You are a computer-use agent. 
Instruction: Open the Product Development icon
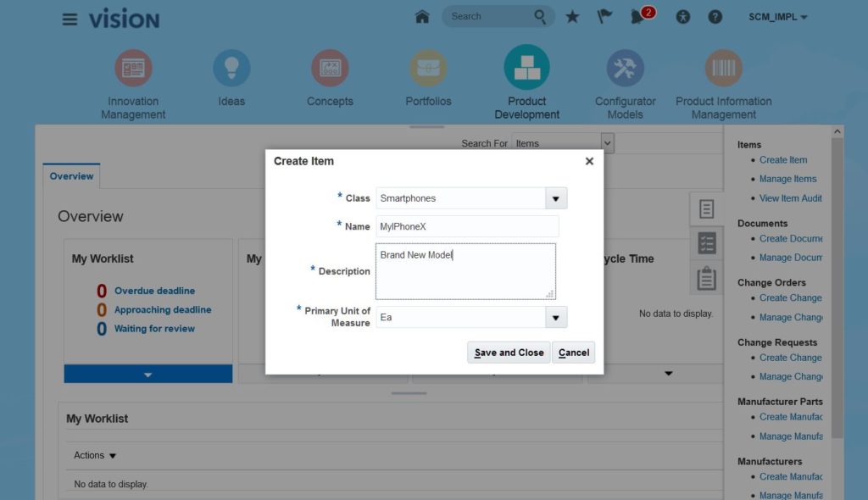click(526, 68)
